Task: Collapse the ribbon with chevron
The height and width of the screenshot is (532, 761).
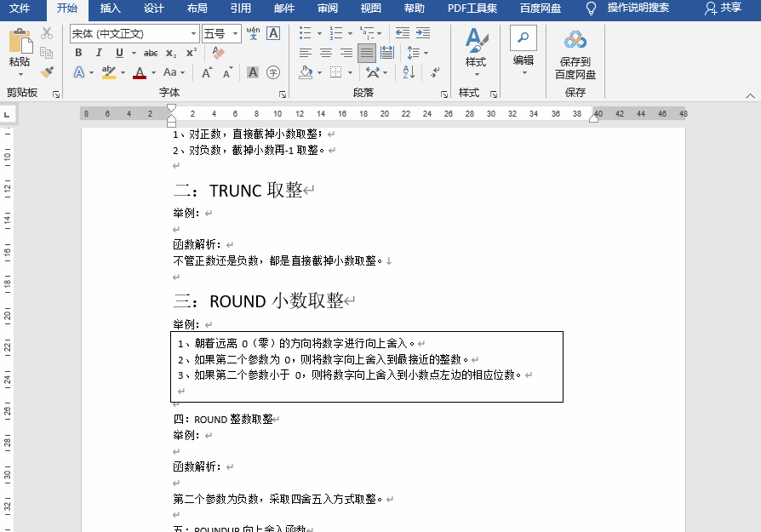Action: [x=750, y=96]
